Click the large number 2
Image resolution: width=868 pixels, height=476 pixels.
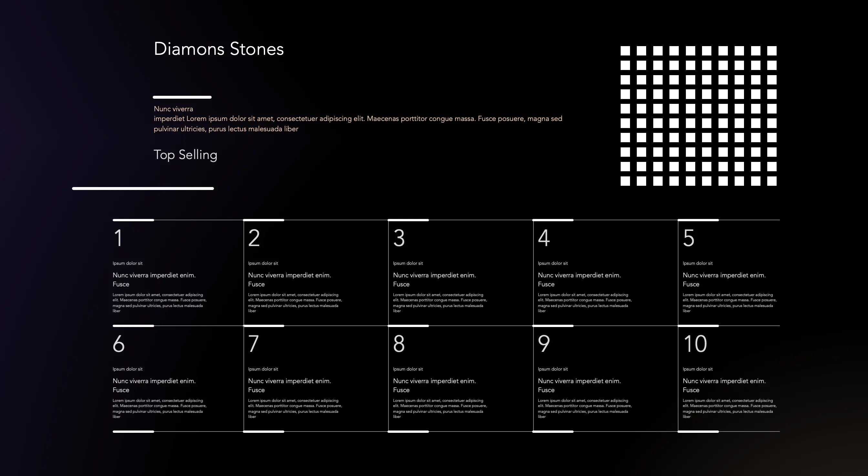pyautogui.click(x=254, y=238)
